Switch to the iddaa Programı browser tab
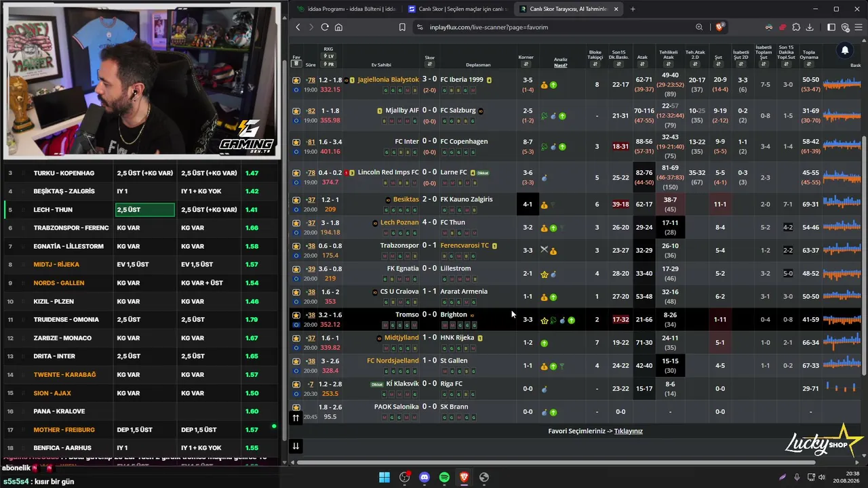The image size is (868, 488). (346, 9)
